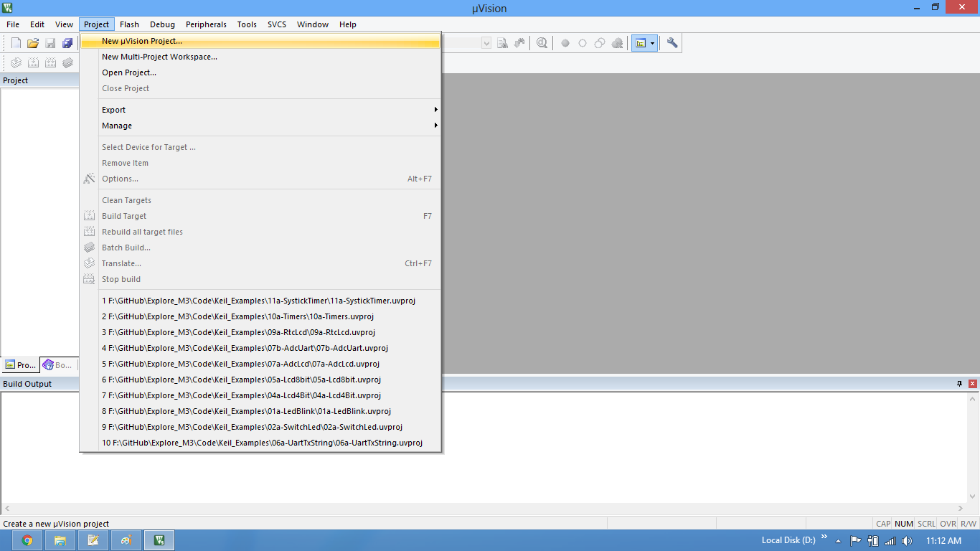The image size is (980, 551).
Task: Expand the Local Disk (D:) toolbar chevron
Action: point(824,537)
